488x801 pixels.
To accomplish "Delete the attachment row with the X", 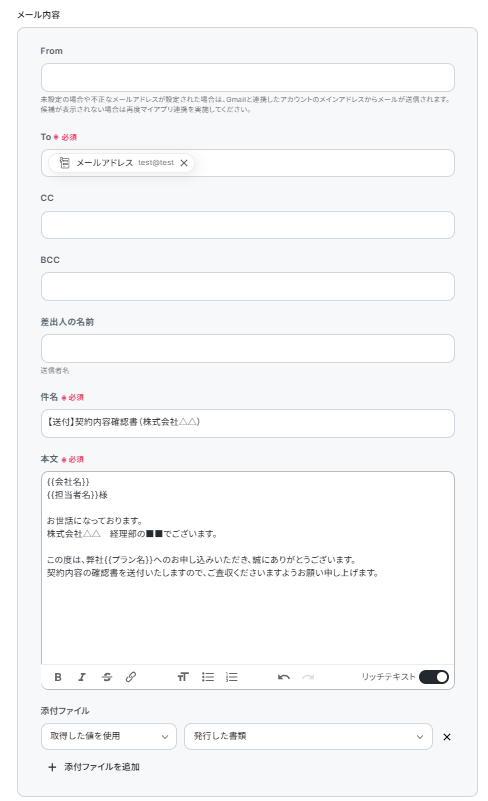I will tap(447, 737).
